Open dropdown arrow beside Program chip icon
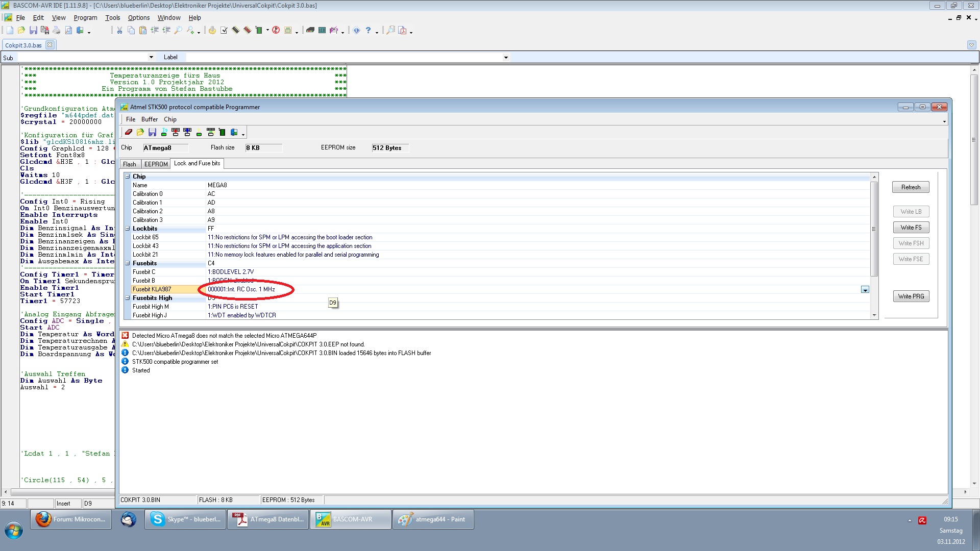Viewport: 980px width, 551px height. pos(267,30)
